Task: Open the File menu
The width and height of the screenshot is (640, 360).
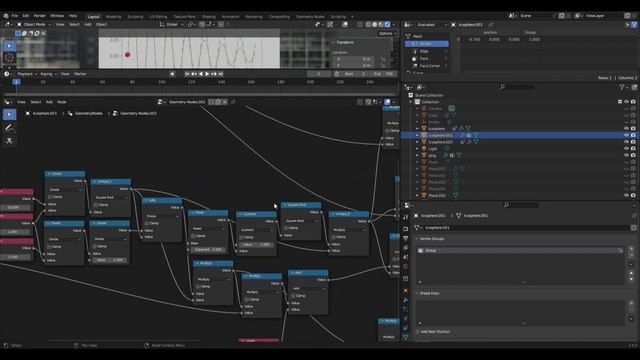Action: [x=15, y=16]
